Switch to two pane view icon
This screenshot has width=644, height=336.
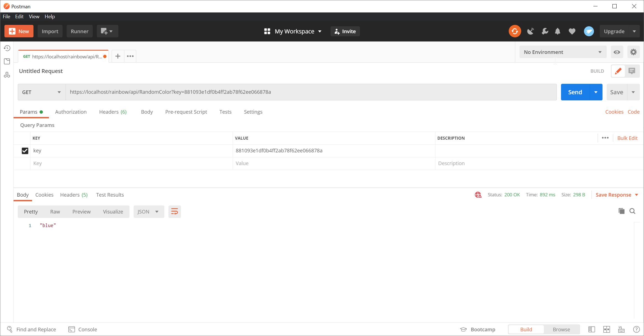point(607,329)
